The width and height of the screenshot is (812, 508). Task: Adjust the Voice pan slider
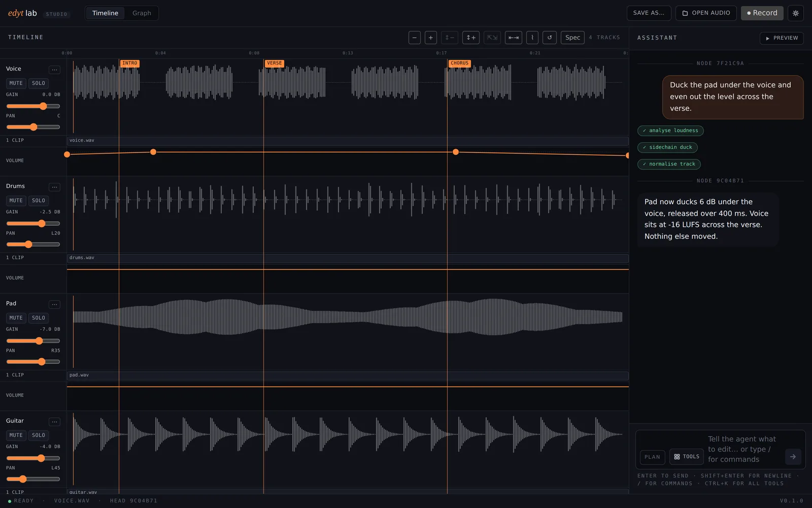33,127
